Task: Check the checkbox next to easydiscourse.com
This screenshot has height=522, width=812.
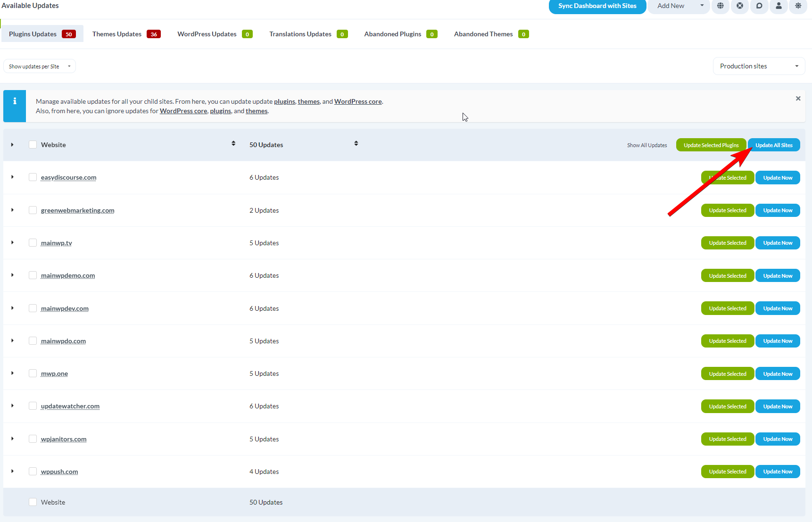Action: pos(33,177)
